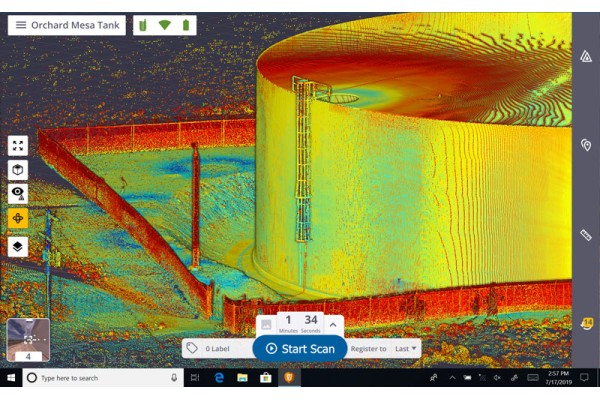Toggle the yellow orbit navigation mode button
The height and width of the screenshot is (400, 600).
(x=18, y=218)
